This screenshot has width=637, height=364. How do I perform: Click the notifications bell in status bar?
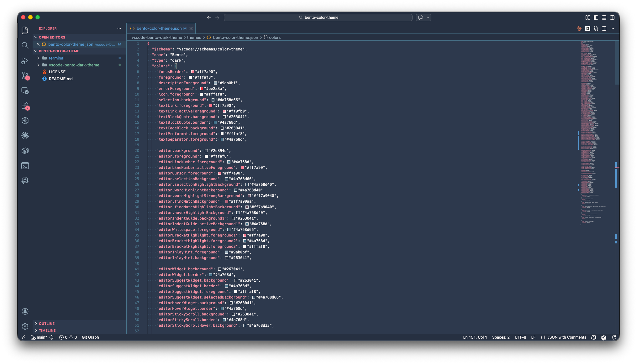(x=614, y=337)
